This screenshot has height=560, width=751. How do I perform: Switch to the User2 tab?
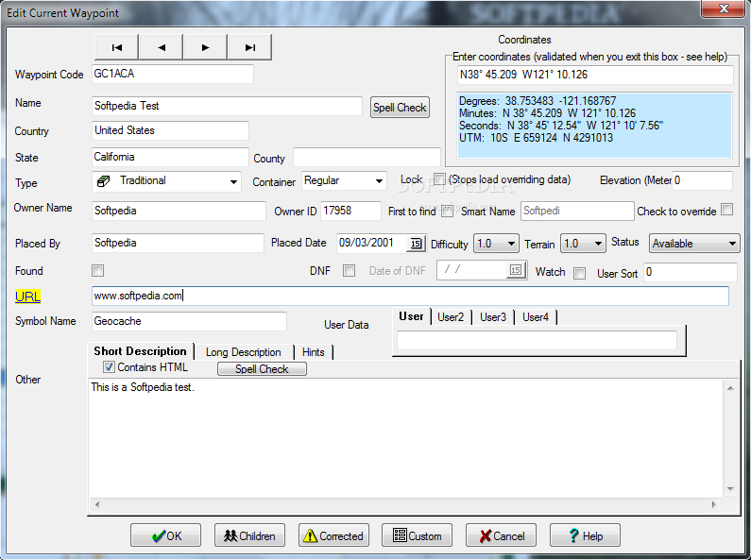tap(451, 317)
